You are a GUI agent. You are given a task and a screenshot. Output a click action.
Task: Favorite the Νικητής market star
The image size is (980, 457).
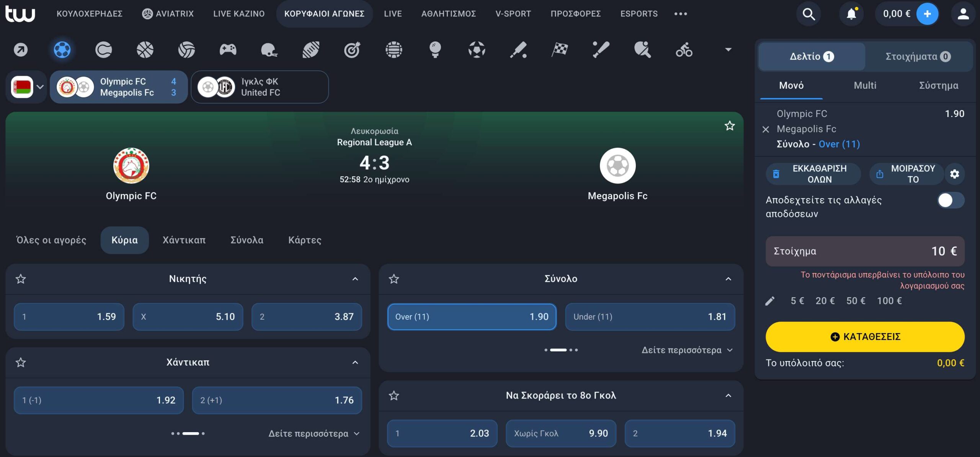(21, 279)
